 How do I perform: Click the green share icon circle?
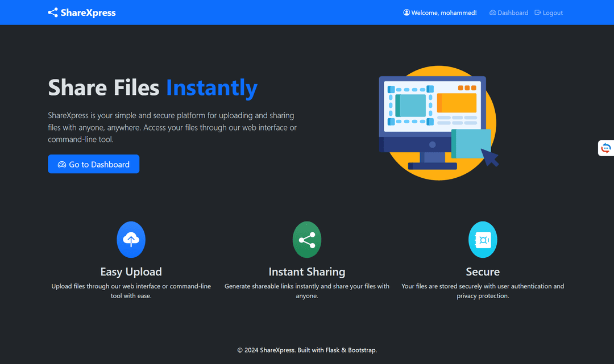click(x=306, y=240)
